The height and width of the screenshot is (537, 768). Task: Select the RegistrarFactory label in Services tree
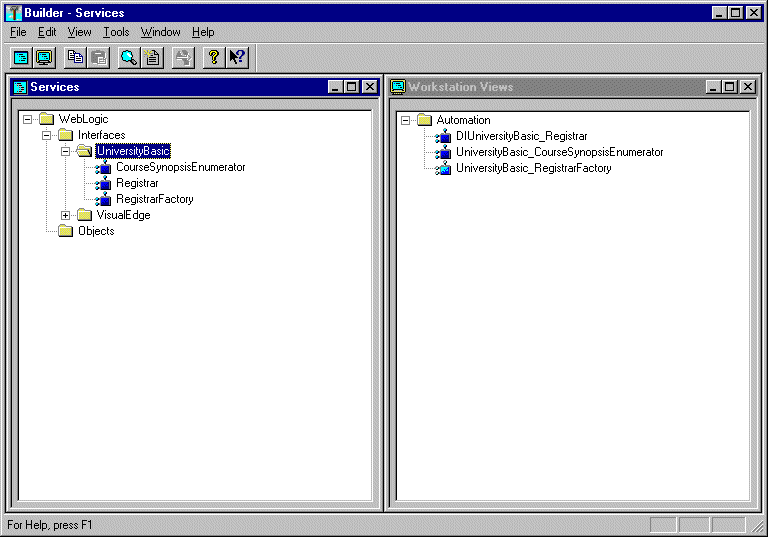click(155, 199)
